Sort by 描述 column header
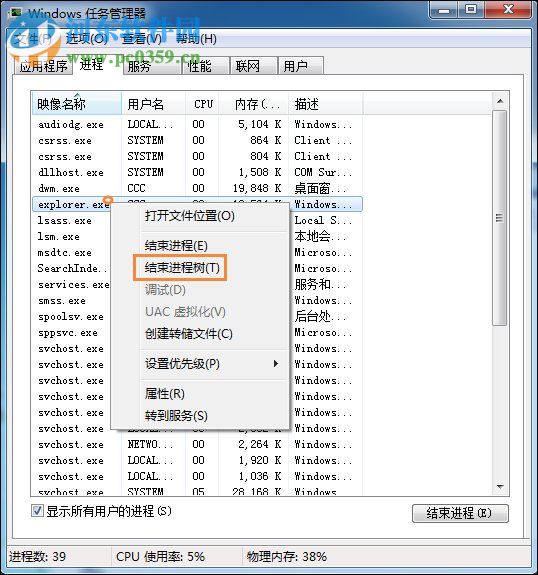The image size is (538, 575). [326, 104]
